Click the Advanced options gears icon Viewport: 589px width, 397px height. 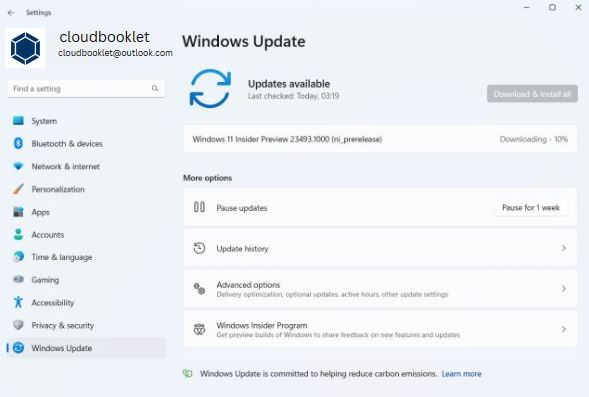[199, 289]
